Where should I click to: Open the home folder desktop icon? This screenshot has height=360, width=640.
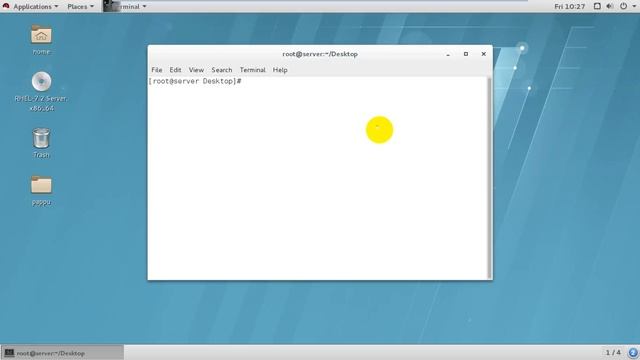41,35
